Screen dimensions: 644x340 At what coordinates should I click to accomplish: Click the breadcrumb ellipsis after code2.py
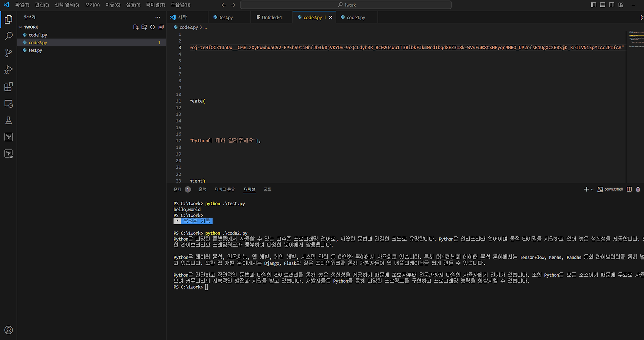[205, 27]
